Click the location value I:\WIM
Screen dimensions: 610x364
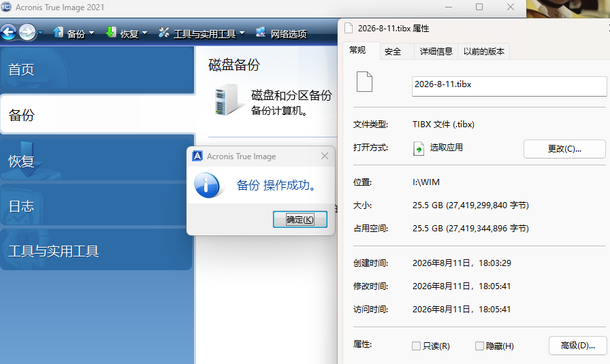[426, 182]
